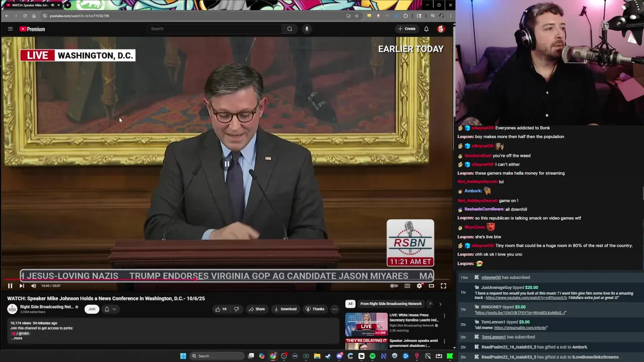Open BINGONEY's tipped youtu.be link
The image size is (644, 362).
tap(520, 313)
